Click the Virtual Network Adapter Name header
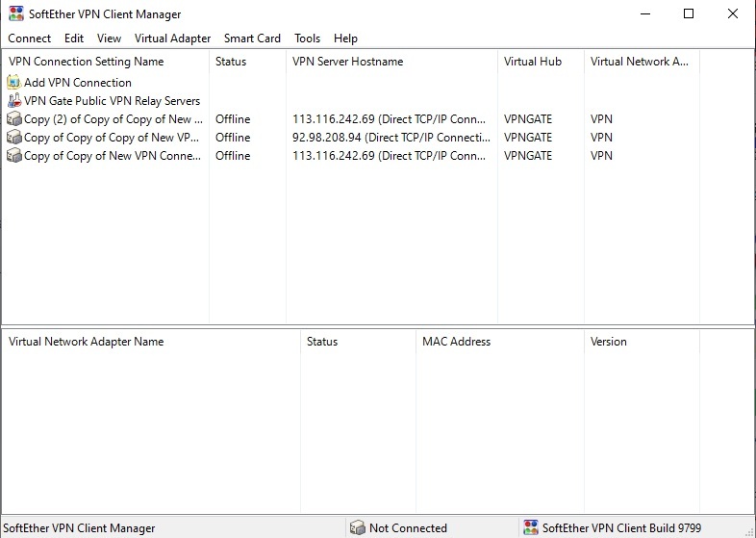756x538 pixels. 87,342
